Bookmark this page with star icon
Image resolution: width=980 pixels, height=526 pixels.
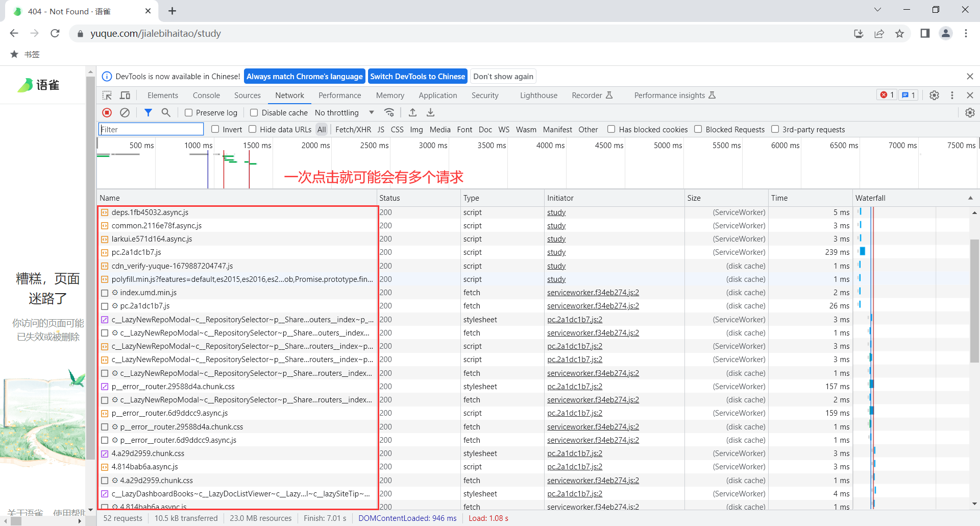coord(899,33)
